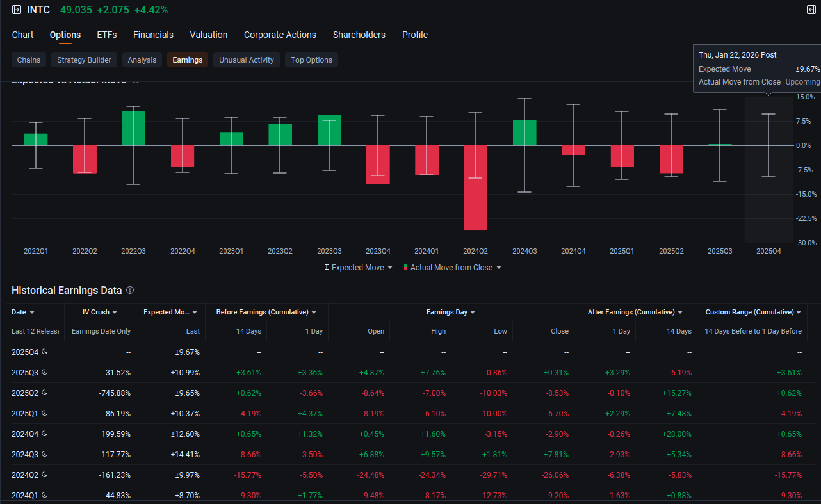
Task: Open the Custom Range (Cumulative) dropdown
Action: [799, 312]
